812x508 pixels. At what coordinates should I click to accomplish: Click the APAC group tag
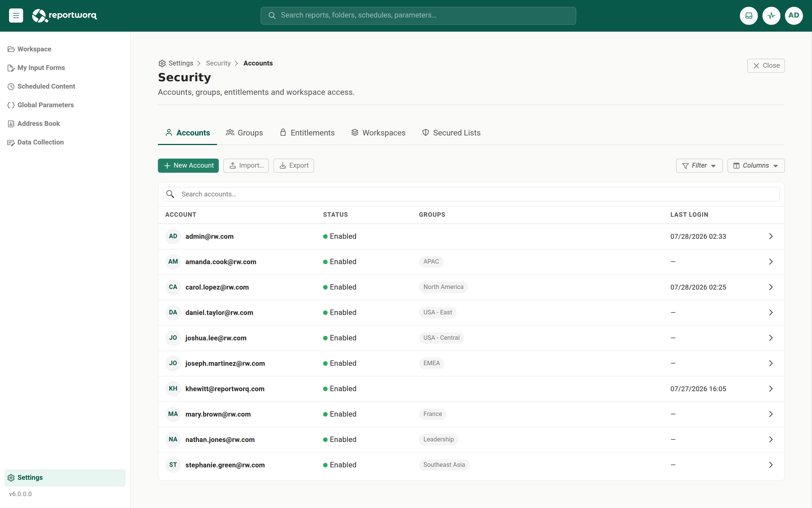(431, 262)
